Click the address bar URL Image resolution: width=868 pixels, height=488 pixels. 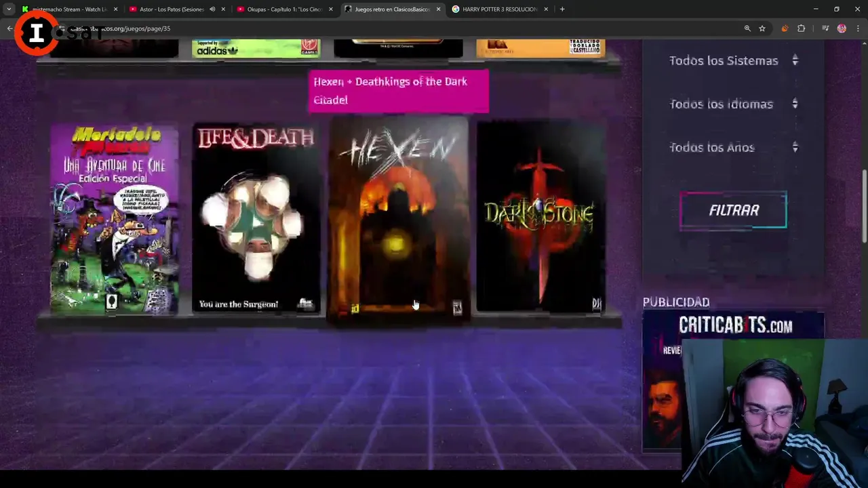(121, 28)
